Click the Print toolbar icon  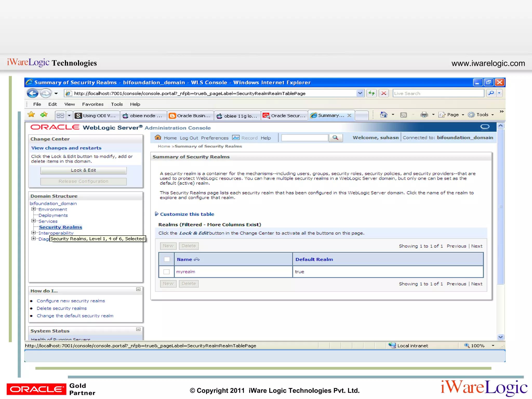click(424, 115)
